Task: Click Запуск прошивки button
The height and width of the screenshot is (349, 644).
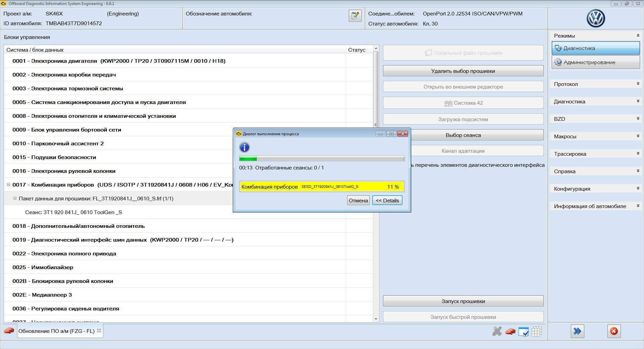Action: click(463, 301)
